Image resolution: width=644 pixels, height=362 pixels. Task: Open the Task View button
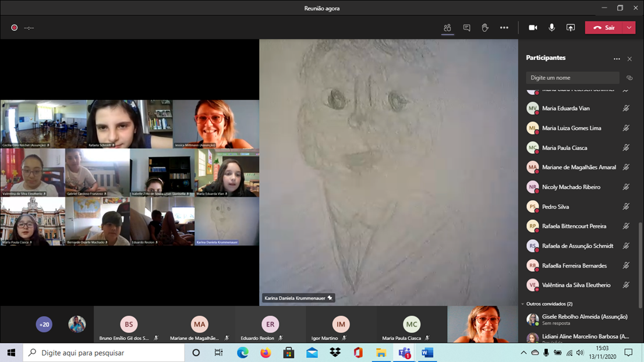tap(218, 353)
